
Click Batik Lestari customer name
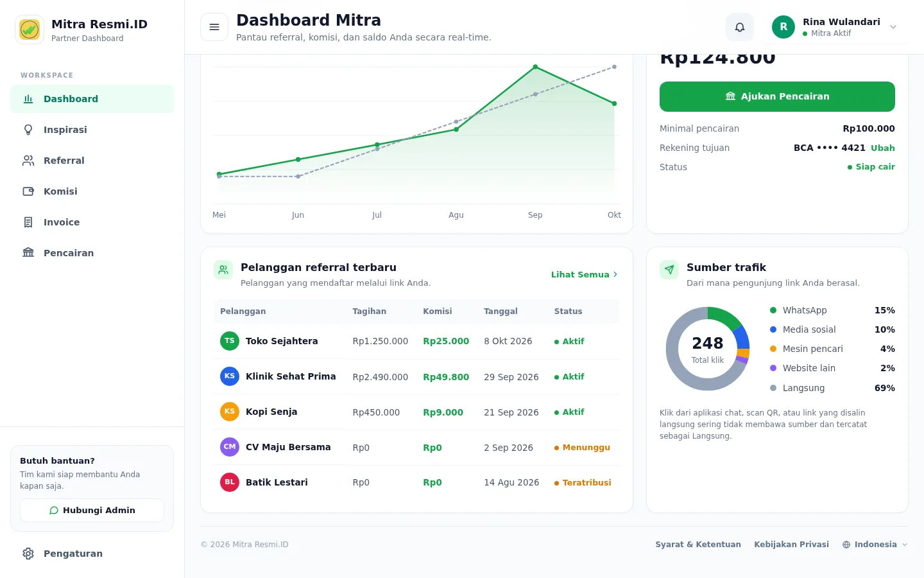277,482
